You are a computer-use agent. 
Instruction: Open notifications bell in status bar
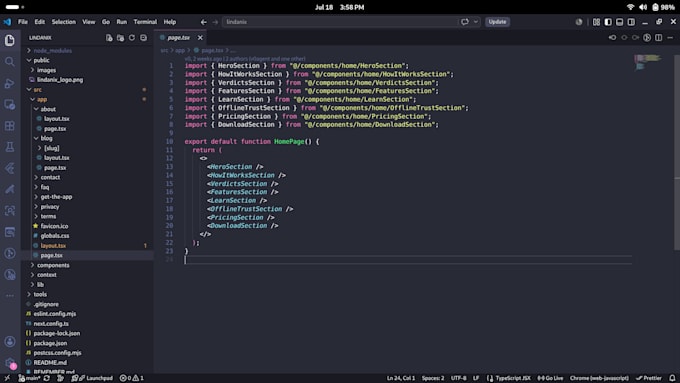tap(672, 378)
